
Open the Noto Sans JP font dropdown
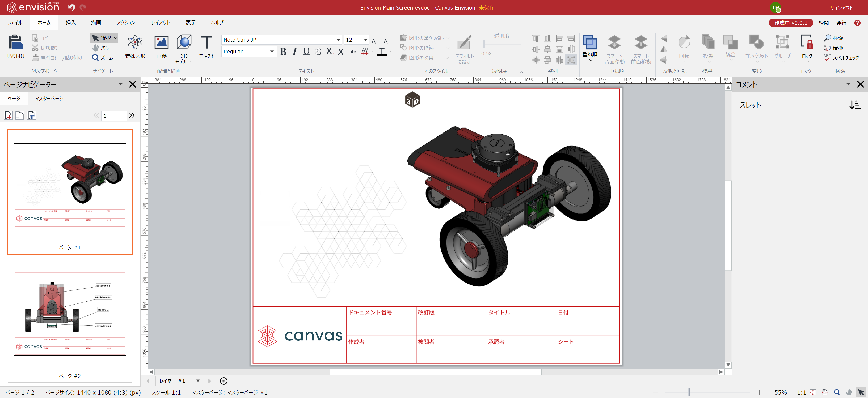[x=338, y=40]
